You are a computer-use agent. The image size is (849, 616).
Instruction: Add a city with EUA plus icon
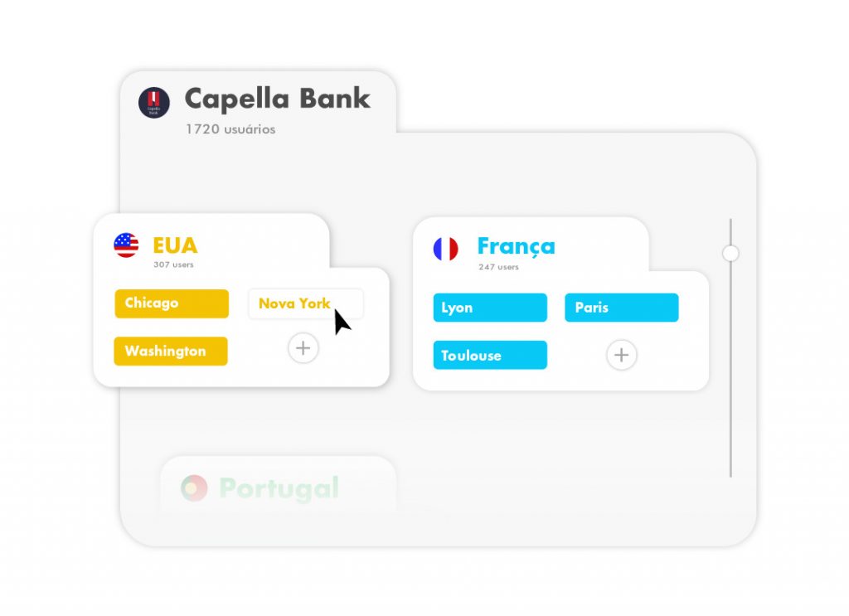coord(303,348)
